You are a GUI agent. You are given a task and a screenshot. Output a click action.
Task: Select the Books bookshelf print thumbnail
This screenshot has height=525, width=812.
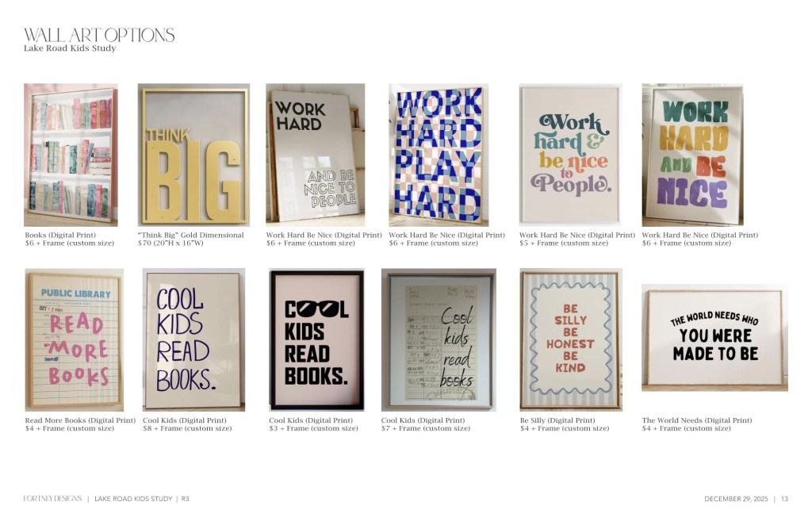pyautogui.click(x=71, y=155)
